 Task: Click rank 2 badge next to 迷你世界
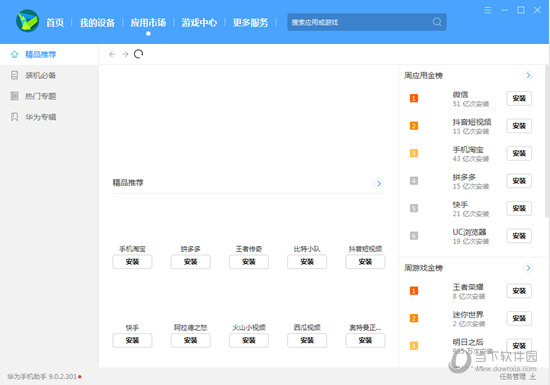[x=414, y=318]
